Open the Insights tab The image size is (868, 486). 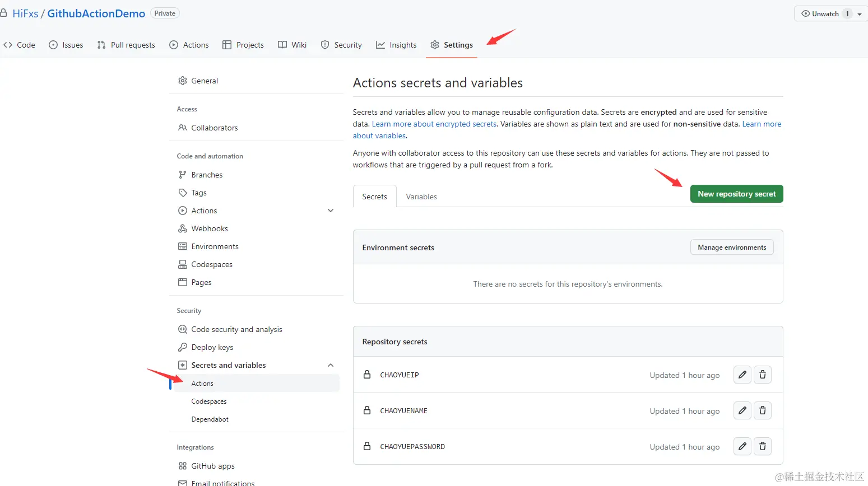tap(396, 45)
